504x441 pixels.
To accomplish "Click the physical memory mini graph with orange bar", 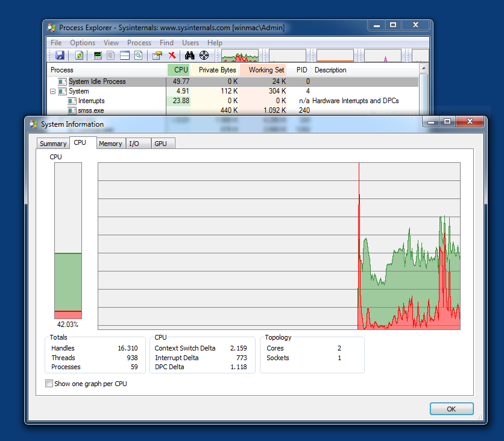I will 335,56.
